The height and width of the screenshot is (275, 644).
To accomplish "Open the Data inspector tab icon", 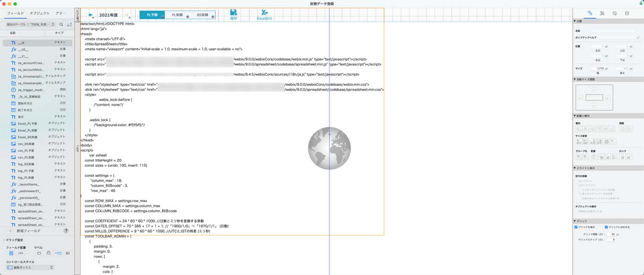I will pyautogui.click(x=627, y=12).
